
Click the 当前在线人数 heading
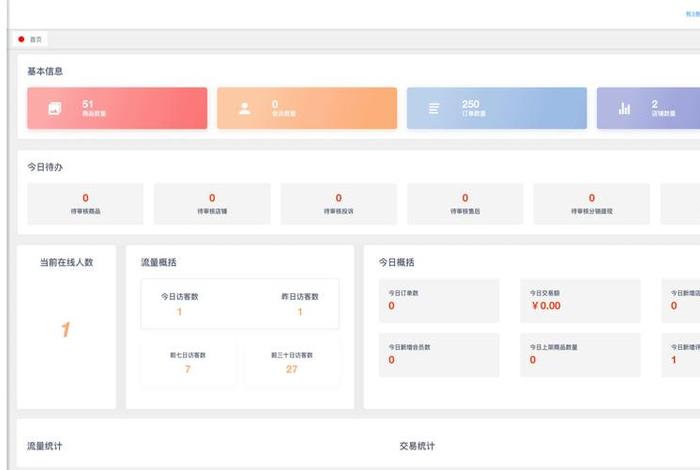(x=67, y=262)
